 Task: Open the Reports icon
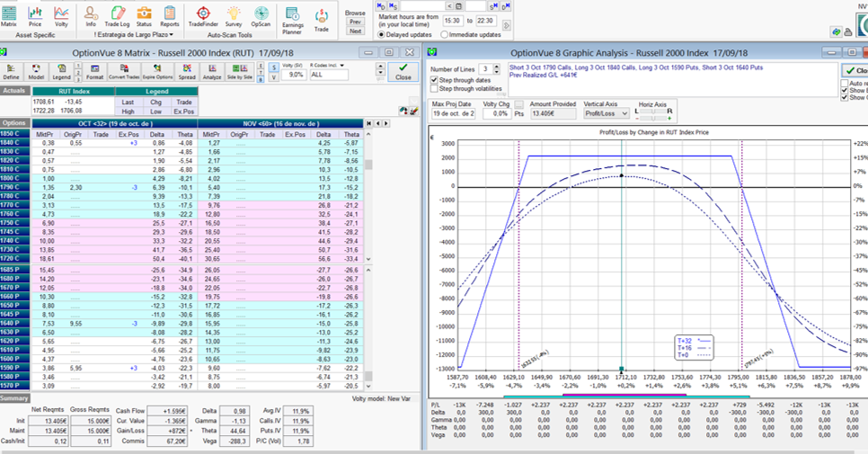click(x=170, y=16)
